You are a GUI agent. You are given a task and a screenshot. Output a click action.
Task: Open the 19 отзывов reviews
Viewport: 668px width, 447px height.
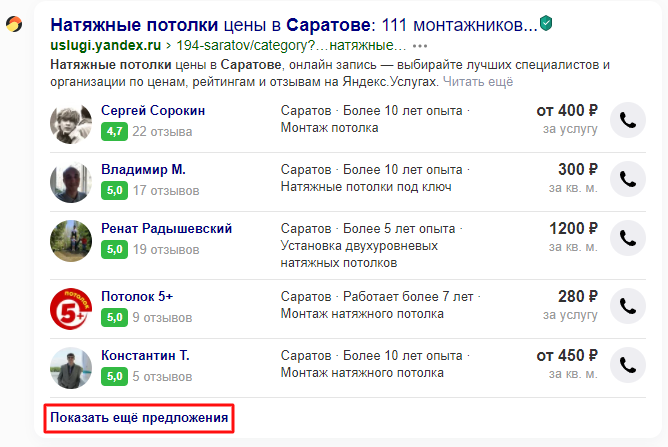click(x=166, y=250)
